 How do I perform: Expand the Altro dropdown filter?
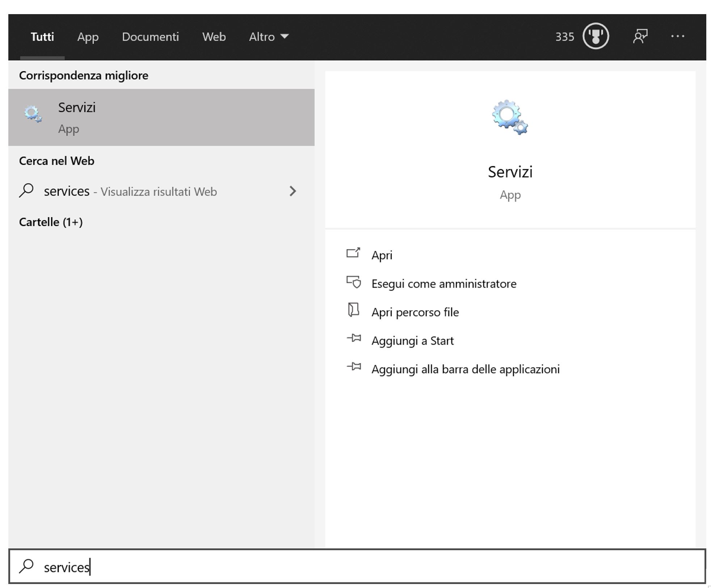268,37
